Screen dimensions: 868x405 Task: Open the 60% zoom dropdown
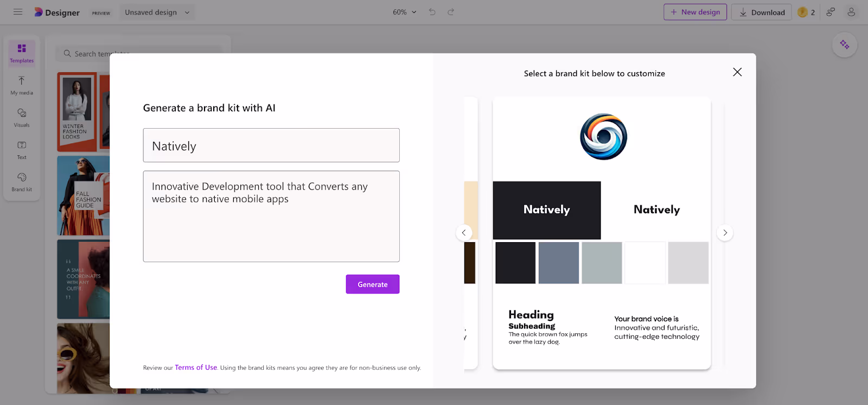405,12
